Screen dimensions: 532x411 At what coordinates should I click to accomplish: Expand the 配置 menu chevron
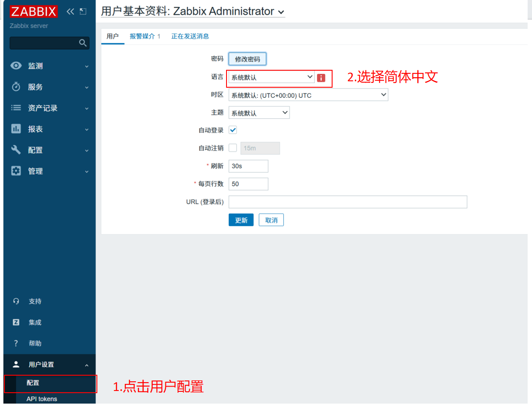pos(86,150)
